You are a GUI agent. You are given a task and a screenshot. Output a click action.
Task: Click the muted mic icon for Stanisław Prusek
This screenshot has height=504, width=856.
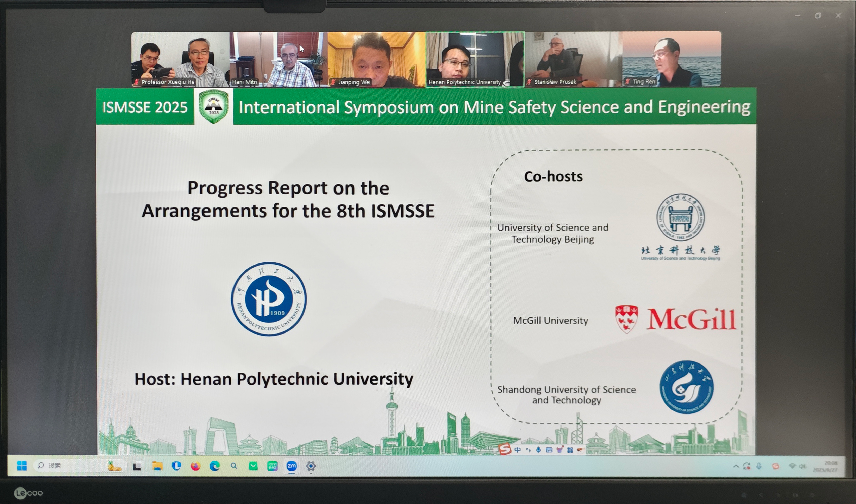pyautogui.click(x=529, y=82)
